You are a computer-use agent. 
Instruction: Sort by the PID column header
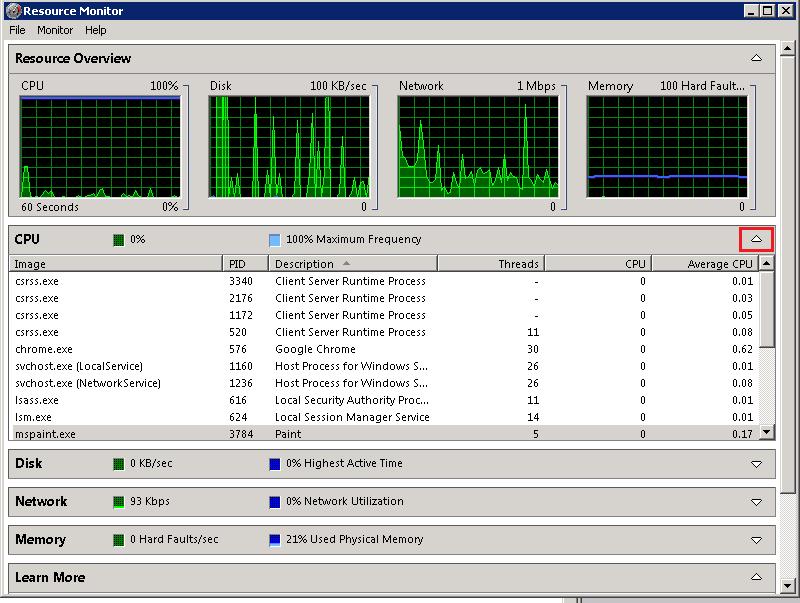(245, 264)
